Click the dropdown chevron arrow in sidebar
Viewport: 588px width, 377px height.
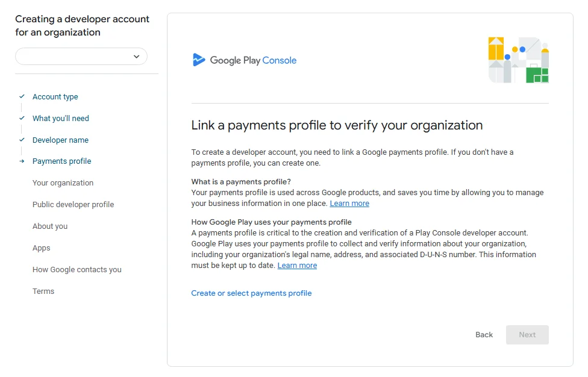[136, 57]
